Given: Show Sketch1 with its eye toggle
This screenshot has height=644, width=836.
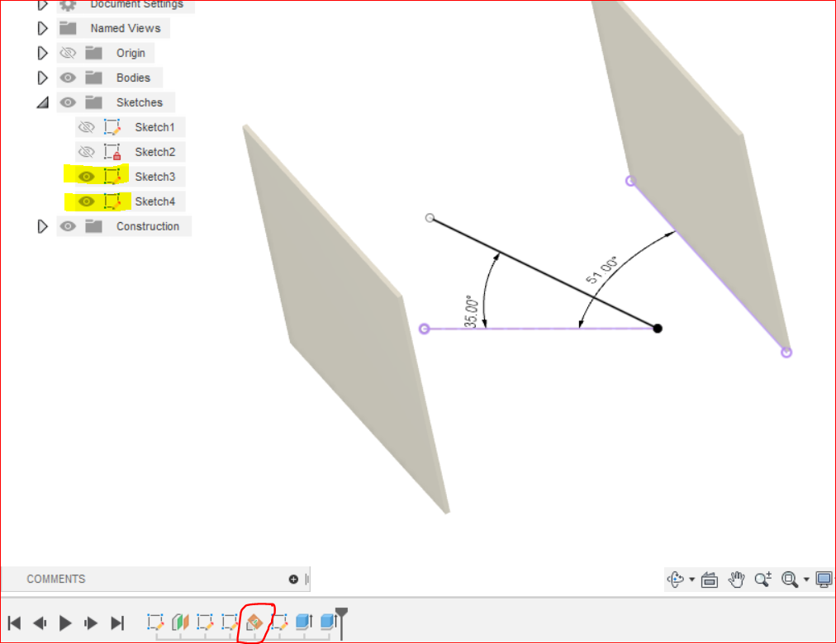Looking at the screenshot, I should click(86, 126).
